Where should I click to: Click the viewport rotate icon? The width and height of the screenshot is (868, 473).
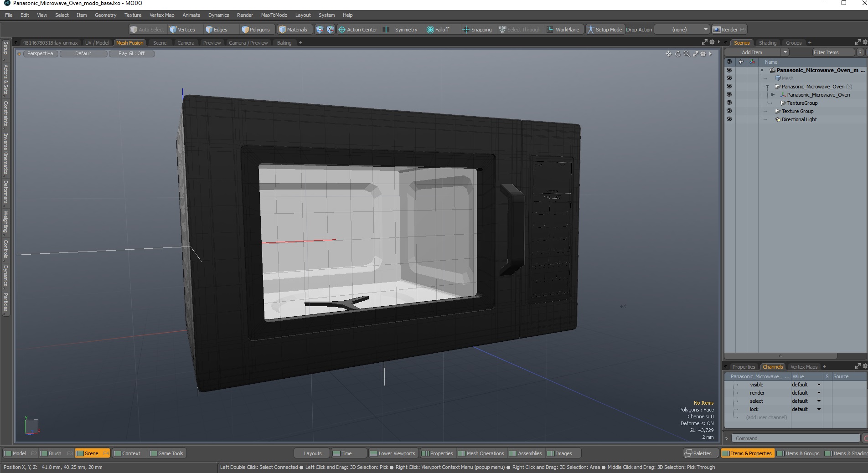[677, 54]
